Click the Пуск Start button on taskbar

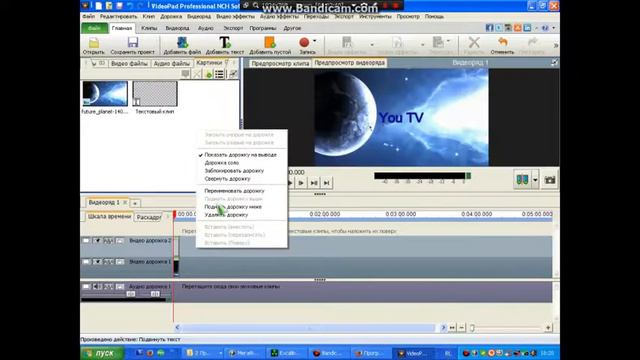(102, 353)
